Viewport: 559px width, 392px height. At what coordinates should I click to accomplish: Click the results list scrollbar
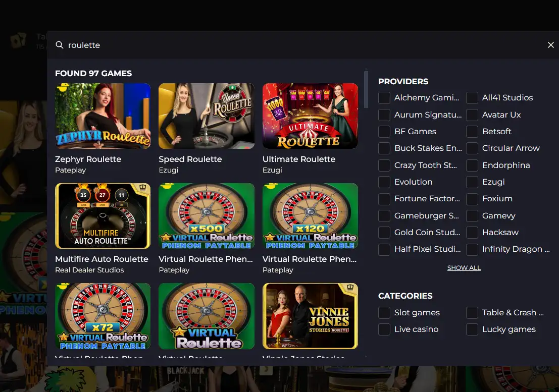[366, 89]
